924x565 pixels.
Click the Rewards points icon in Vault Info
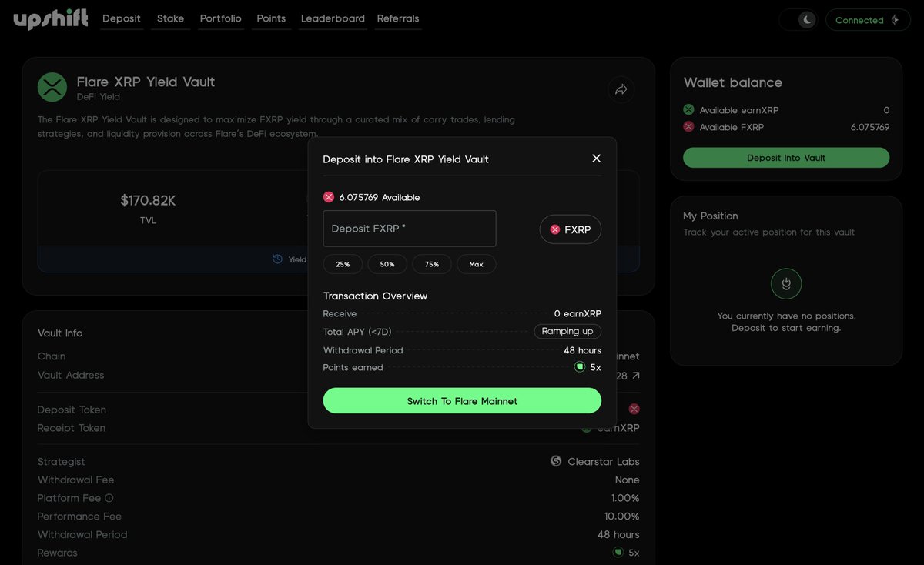pos(618,552)
